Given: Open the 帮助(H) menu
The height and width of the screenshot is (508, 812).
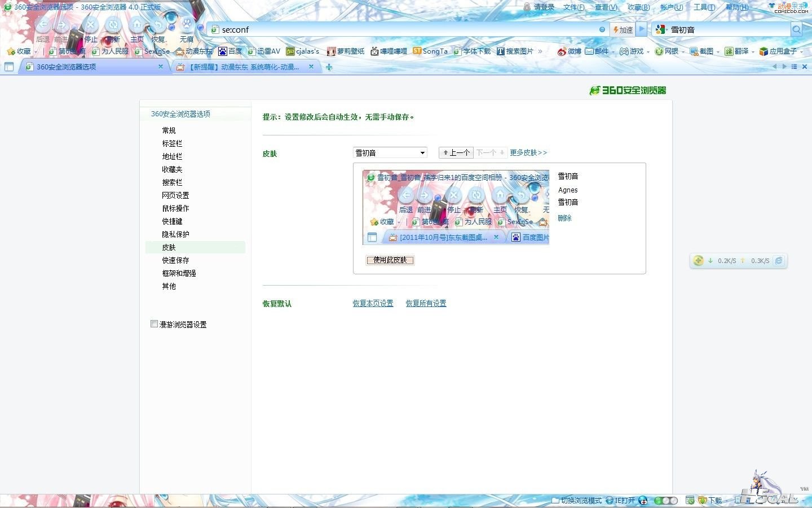Looking at the screenshot, I should point(737,7).
